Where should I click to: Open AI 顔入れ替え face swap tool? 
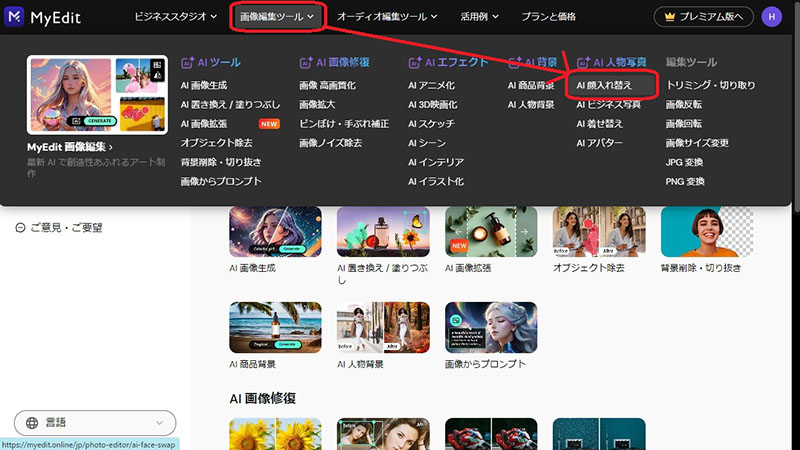604,85
